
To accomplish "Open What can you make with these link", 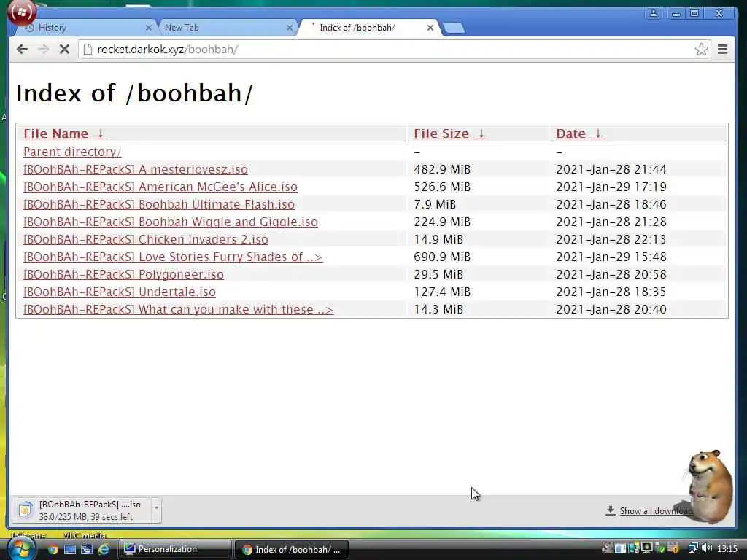I will [178, 309].
